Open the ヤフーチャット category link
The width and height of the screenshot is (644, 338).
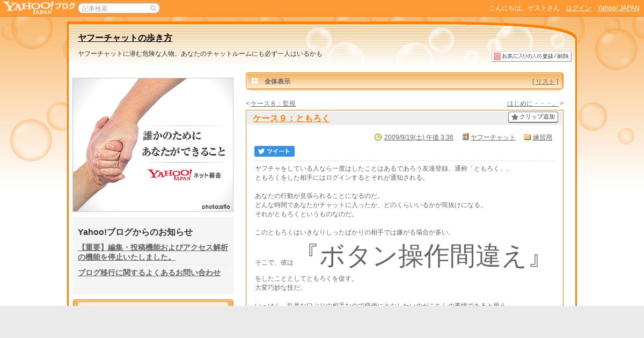pyautogui.click(x=493, y=137)
